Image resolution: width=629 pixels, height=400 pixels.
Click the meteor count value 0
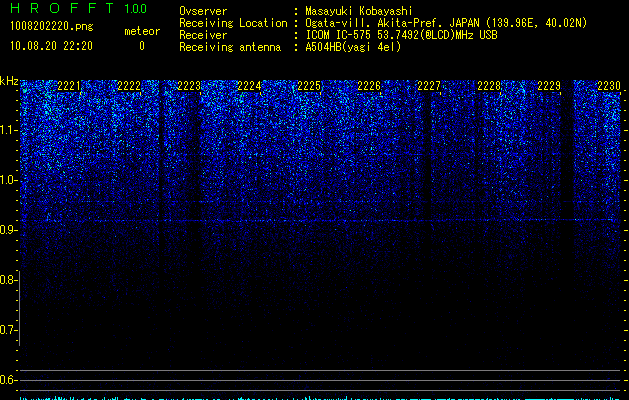[x=142, y=46]
